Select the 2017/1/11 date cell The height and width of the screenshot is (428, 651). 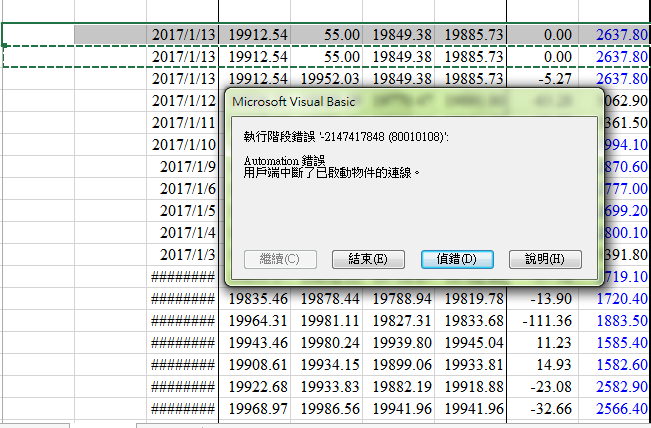182,122
